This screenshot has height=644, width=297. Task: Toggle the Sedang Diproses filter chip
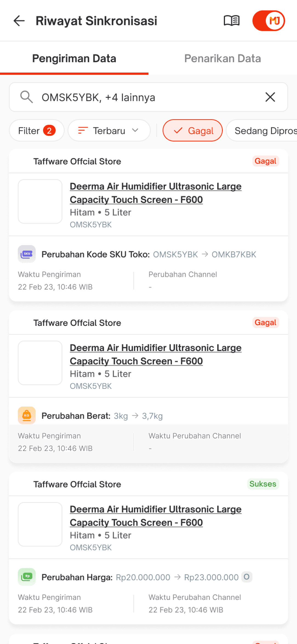point(262,131)
